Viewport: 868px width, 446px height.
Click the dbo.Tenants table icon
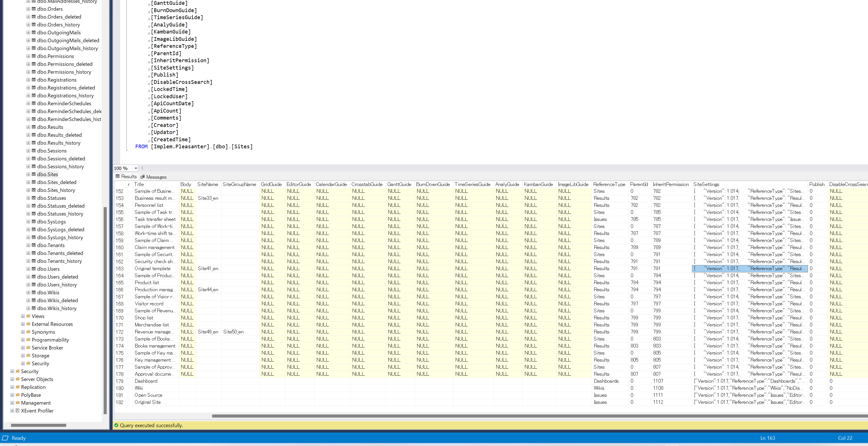(x=34, y=245)
